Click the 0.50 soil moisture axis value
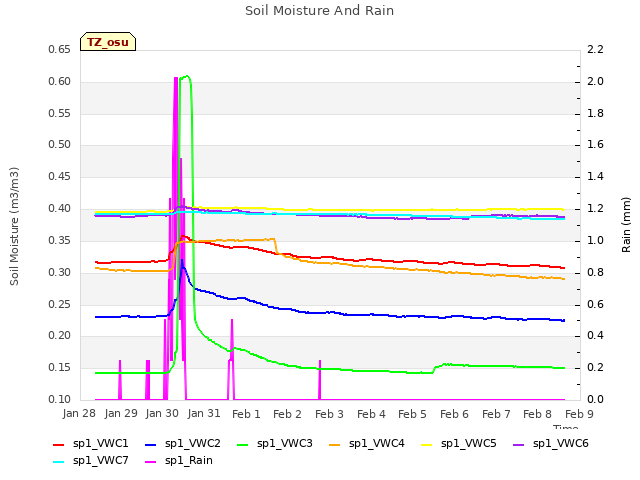This screenshot has width=640, height=480. [60, 144]
